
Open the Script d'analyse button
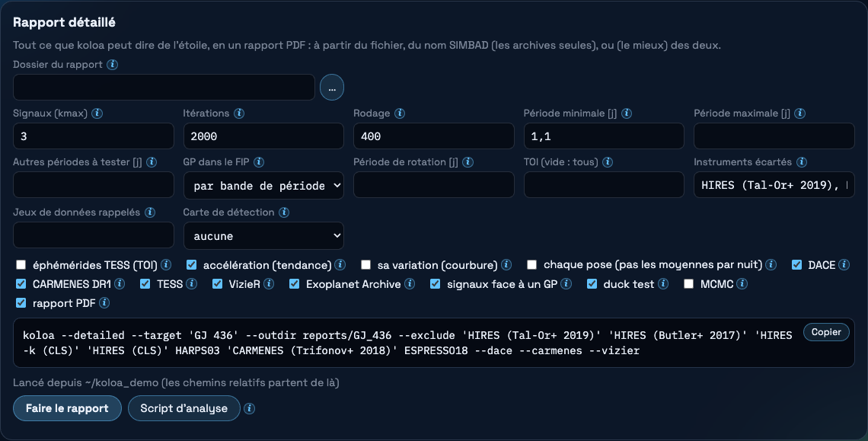183,408
